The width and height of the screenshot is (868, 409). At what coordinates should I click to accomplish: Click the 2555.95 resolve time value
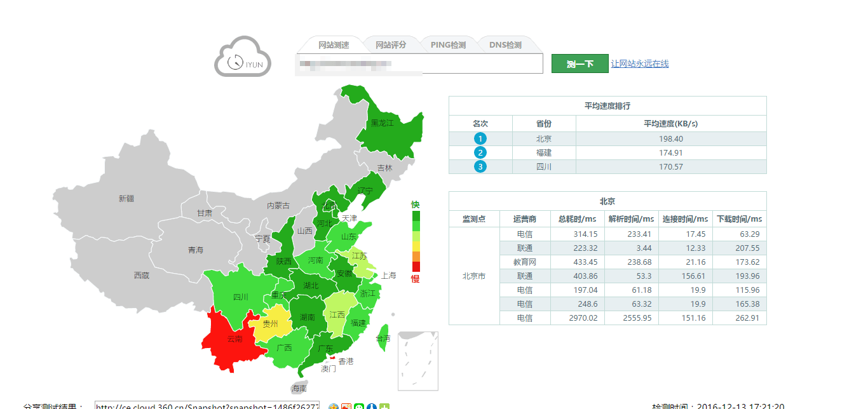(637, 318)
